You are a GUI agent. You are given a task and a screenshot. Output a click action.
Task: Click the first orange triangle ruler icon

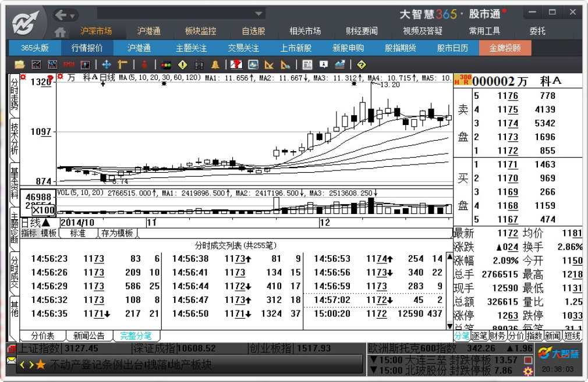(269, 65)
